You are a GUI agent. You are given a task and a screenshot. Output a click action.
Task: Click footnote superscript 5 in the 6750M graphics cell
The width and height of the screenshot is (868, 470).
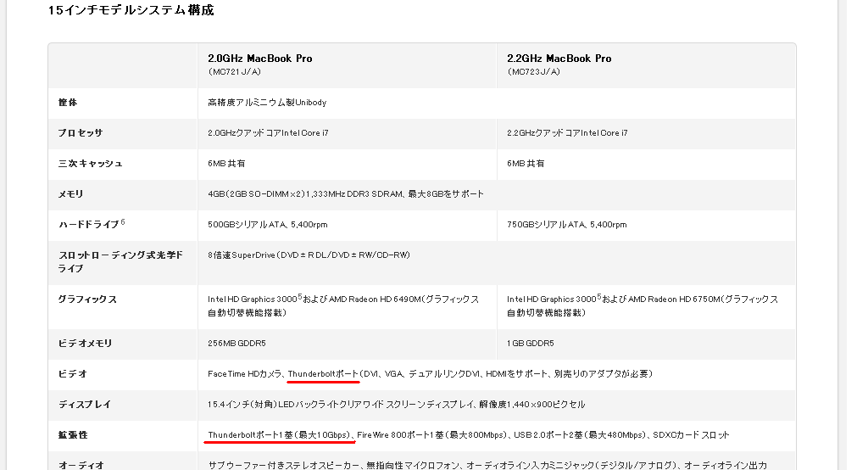pos(599,297)
